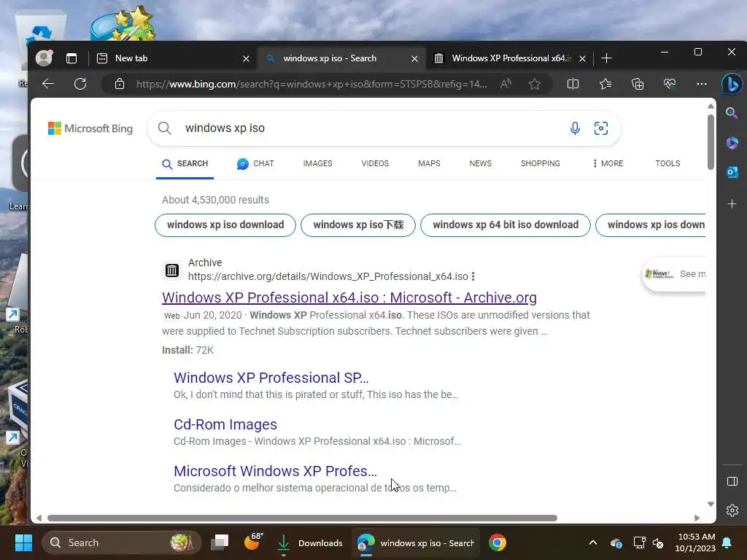The height and width of the screenshot is (560, 747).
Task: Select the MAPS search tab
Action: 429,163
